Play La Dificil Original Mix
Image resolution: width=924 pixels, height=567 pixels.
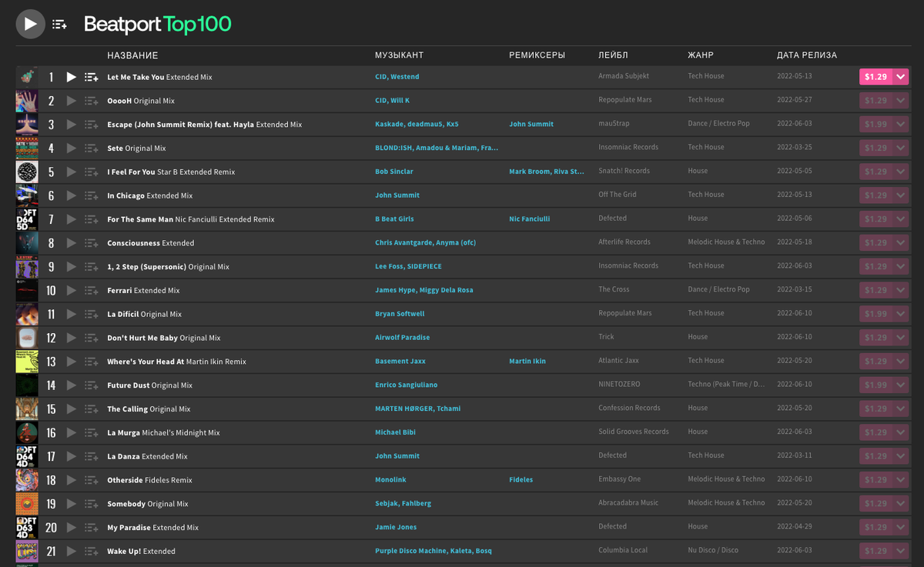tap(72, 315)
